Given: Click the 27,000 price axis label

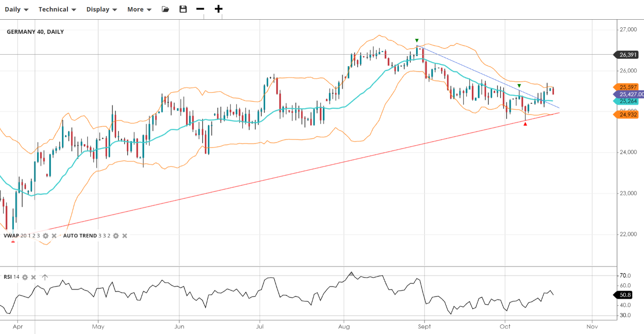Looking at the screenshot, I should (628, 30).
